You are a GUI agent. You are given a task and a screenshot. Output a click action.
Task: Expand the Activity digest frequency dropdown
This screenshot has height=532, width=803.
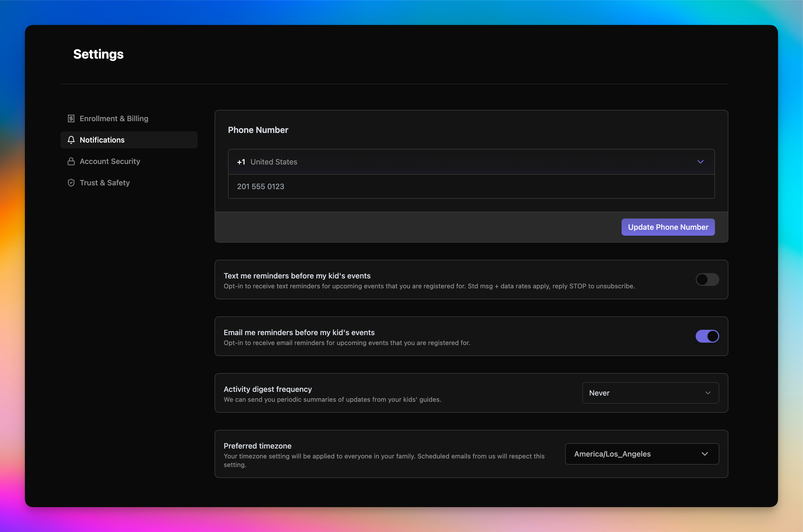pos(650,393)
